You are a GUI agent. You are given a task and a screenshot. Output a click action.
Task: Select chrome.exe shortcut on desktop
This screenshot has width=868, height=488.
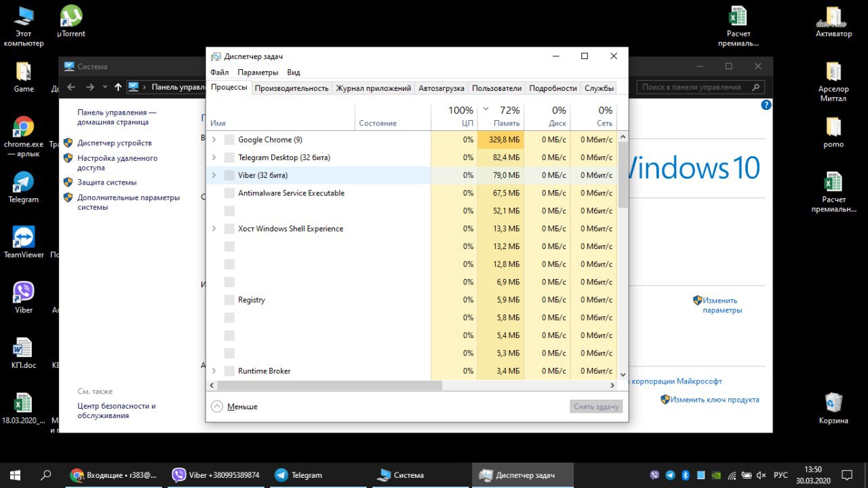pos(24,136)
